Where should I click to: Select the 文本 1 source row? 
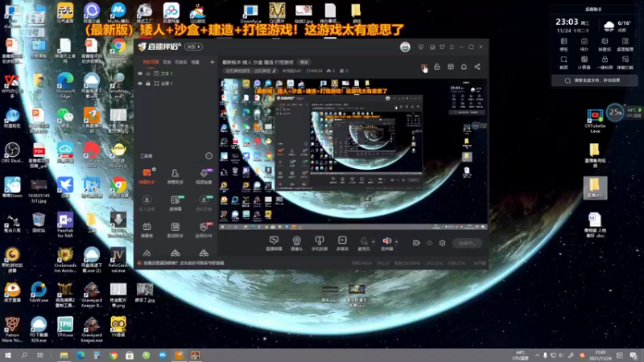pyautogui.click(x=175, y=73)
